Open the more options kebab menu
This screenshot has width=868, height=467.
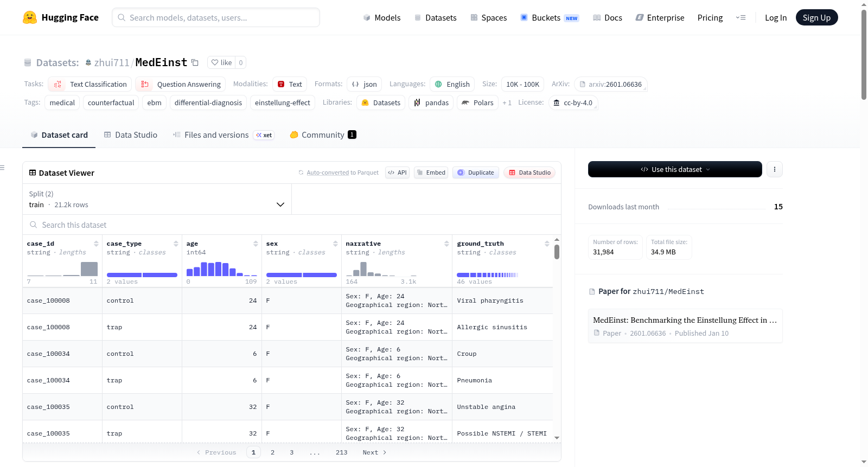pyautogui.click(x=775, y=169)
